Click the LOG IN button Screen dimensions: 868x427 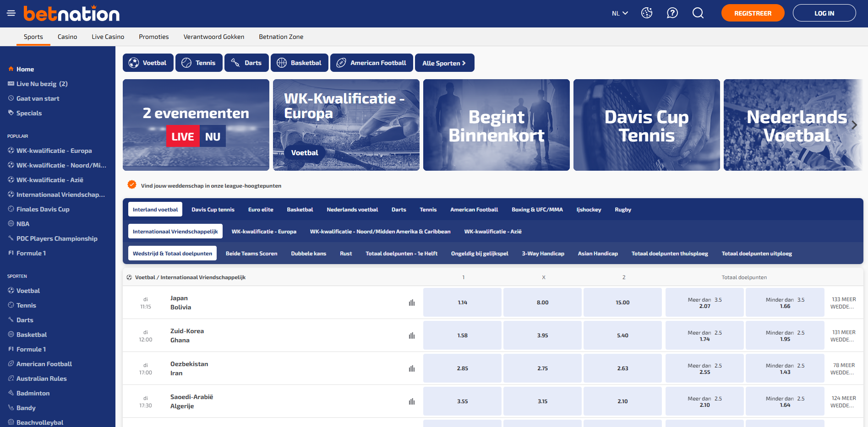(824, 13)
